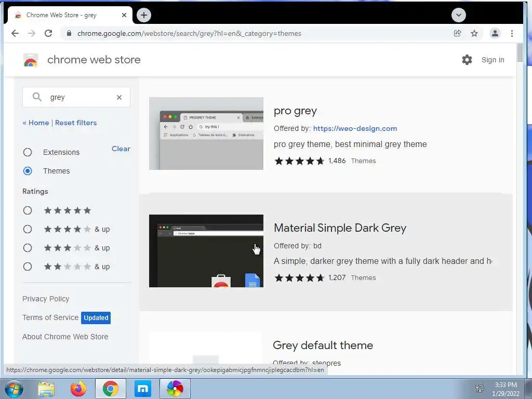
Task: Click pro grey's star rating
Action: pos(299,161)
